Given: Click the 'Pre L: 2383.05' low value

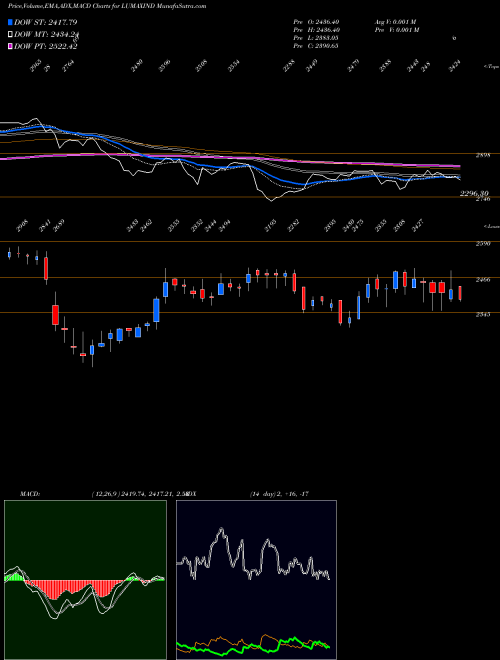Looking at the screenshot, I should (316, 38).
